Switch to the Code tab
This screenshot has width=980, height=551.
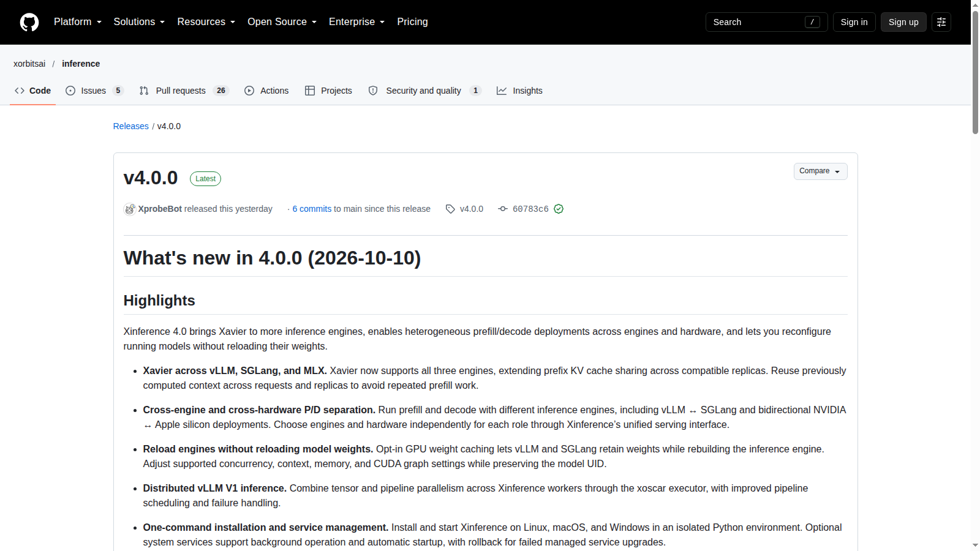click(33, 91)
